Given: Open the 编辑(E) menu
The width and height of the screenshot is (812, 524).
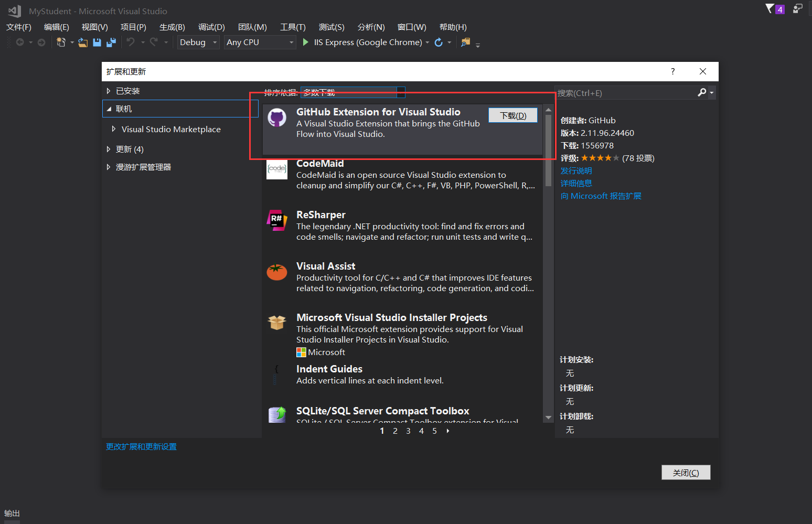Looking at the screenshot, I should (x=57, y=27).
